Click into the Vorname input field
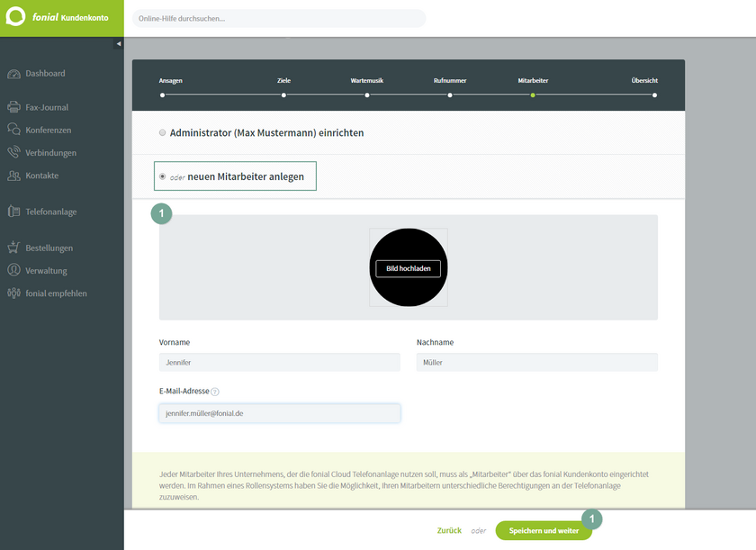 tap(279, 362)
